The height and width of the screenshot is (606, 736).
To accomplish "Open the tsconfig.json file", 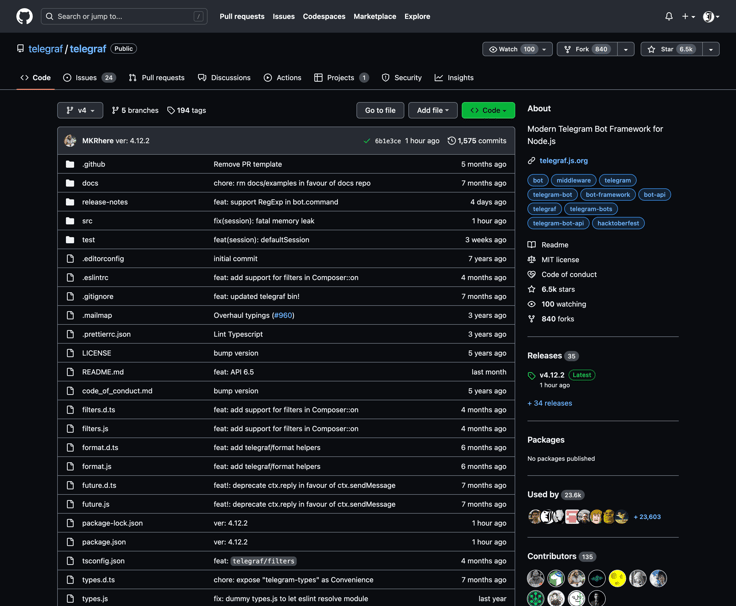I will pyautogui.click(x=103, y=561).
